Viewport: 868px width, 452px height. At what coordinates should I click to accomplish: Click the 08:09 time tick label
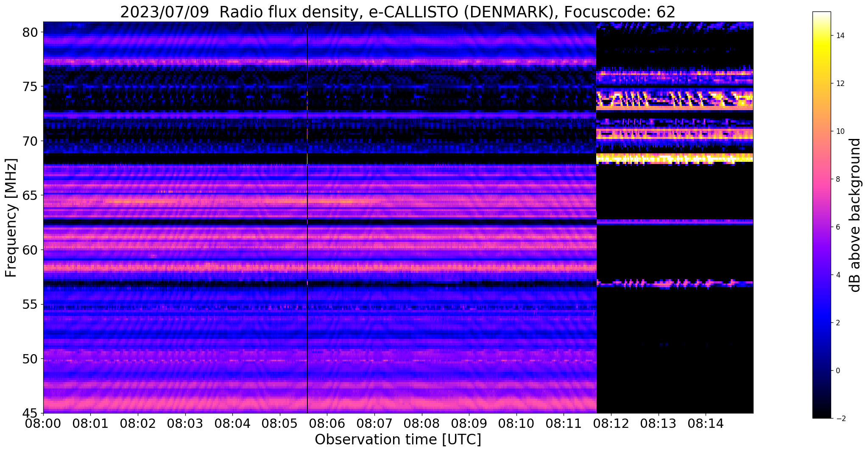tap(469, 423)
